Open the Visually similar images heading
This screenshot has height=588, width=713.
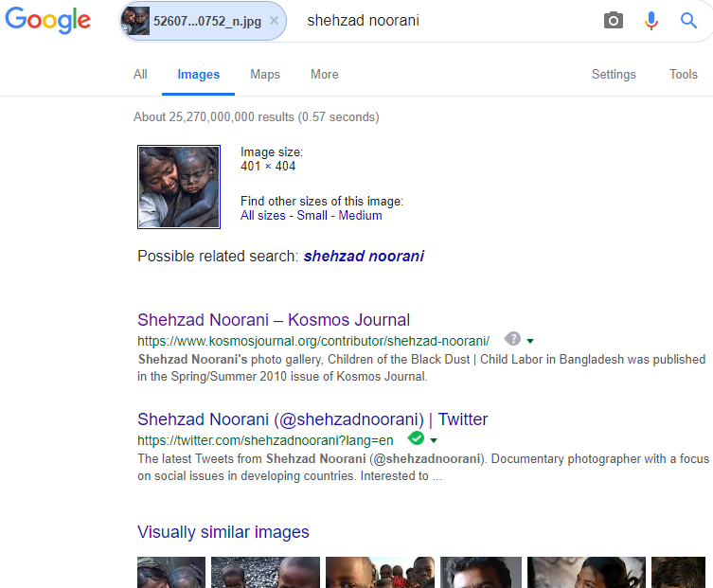click(223, 532)
